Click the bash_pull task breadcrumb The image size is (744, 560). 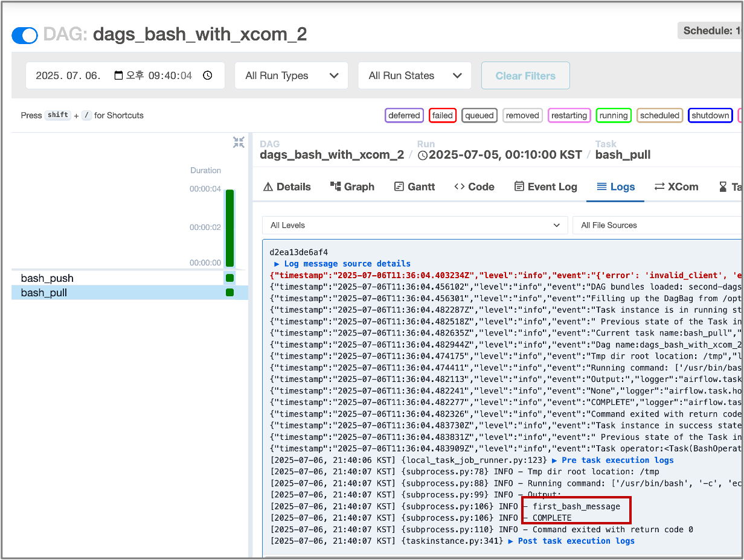623,154
